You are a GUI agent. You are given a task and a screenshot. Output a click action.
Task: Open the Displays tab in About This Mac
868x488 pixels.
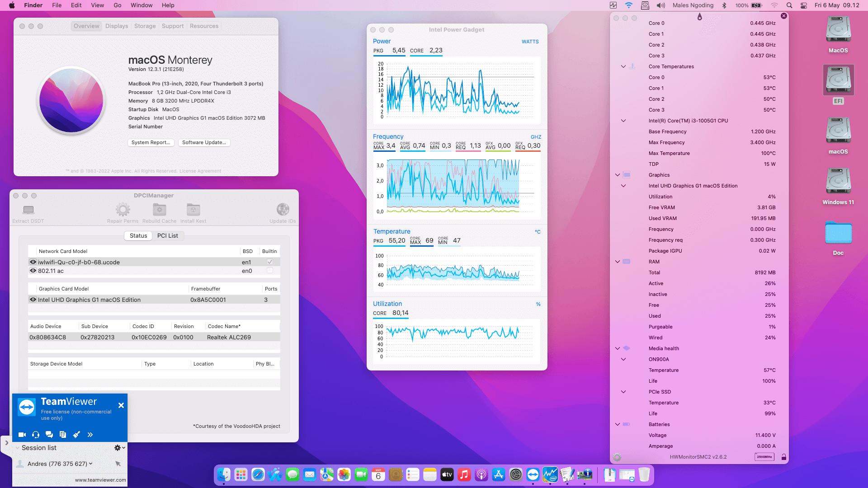(x=117, y=26)
